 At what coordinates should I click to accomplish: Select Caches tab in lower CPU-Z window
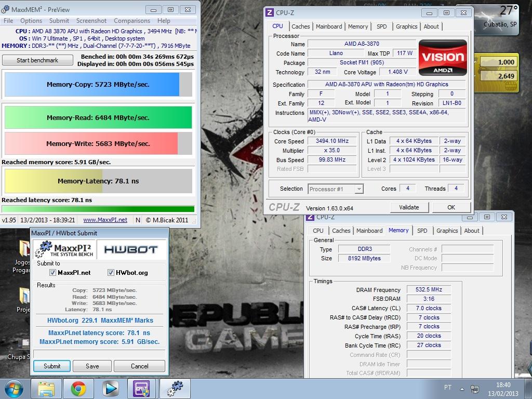341,231
